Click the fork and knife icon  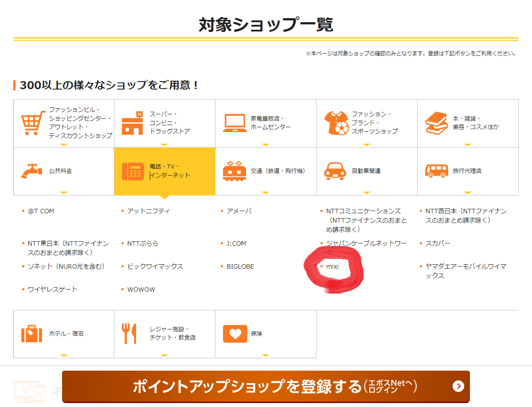click(x=129, y=333)
